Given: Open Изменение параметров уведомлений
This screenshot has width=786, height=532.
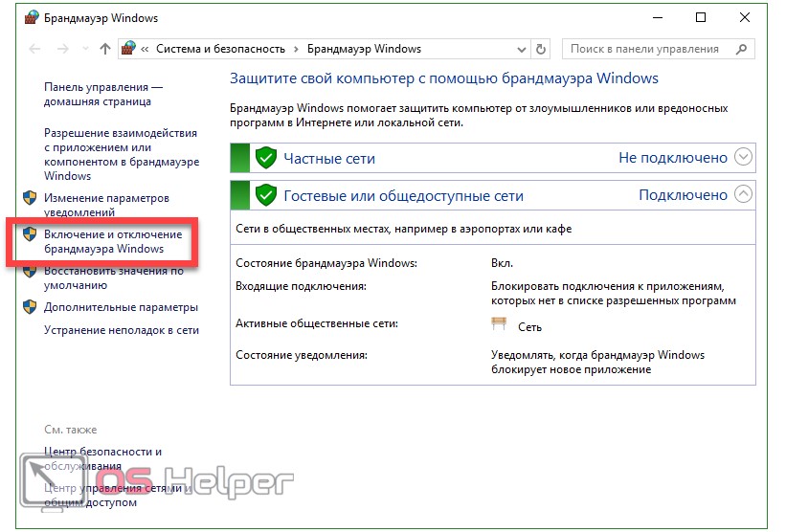Looking at the screenshot, I should tap(106, 205).
